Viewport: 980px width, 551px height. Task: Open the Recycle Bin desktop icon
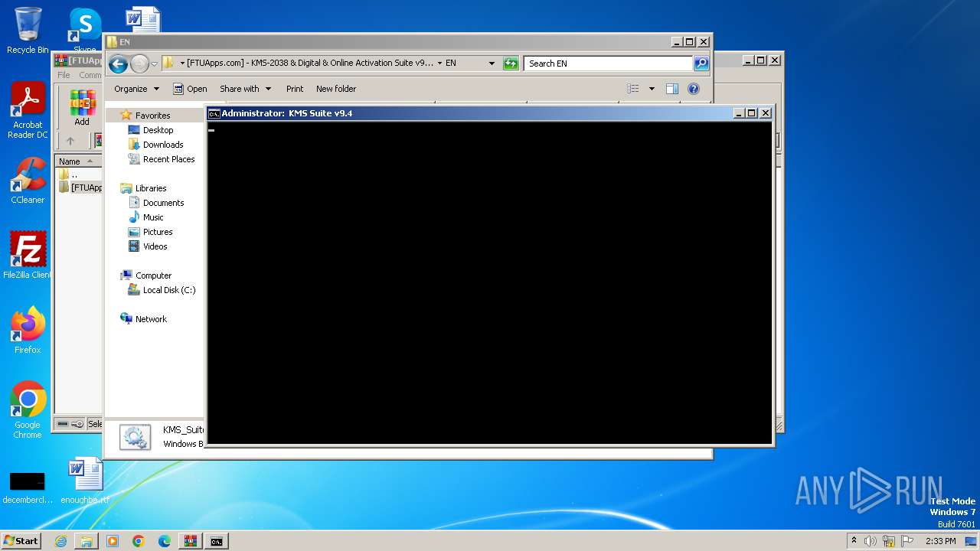pos(28,31)
